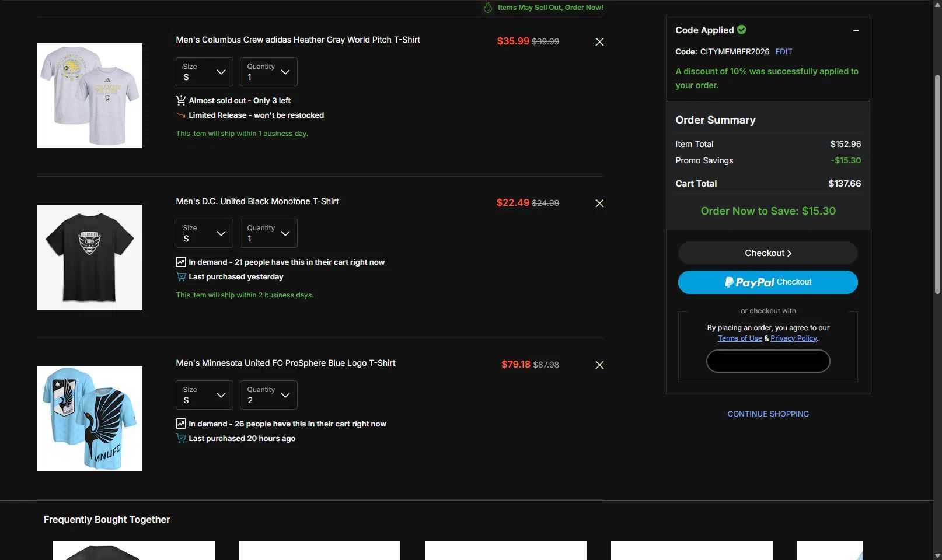Remove Minnesota United FC T-Shirt from cart
Screen dimensions: 942x560
pyautogui.click(x=599, y=365)
